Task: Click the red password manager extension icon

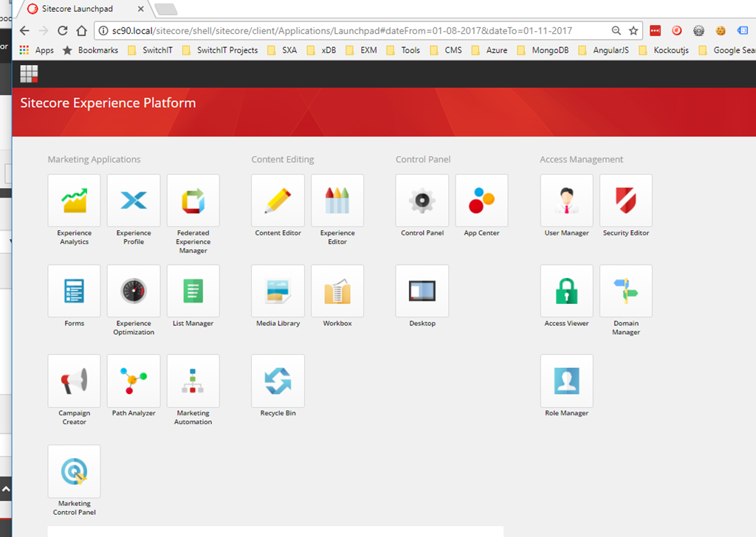Action: [656, 31]
